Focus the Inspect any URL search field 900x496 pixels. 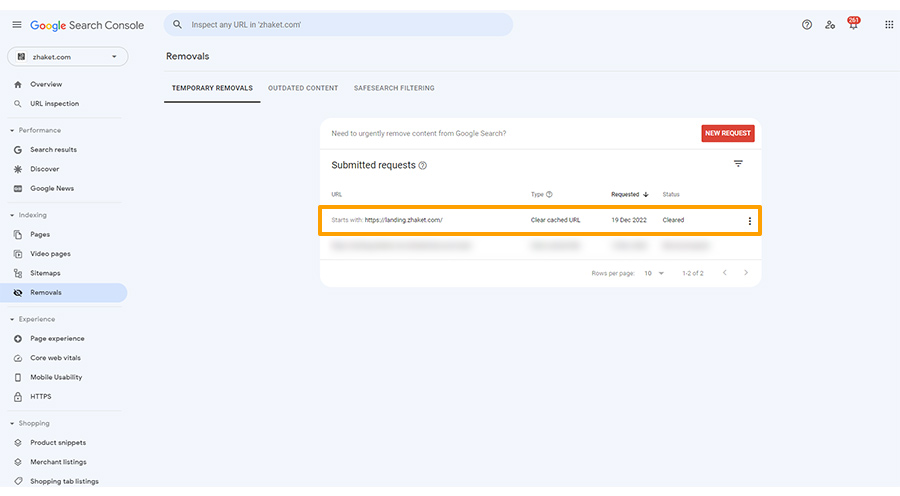pos(339,25)
